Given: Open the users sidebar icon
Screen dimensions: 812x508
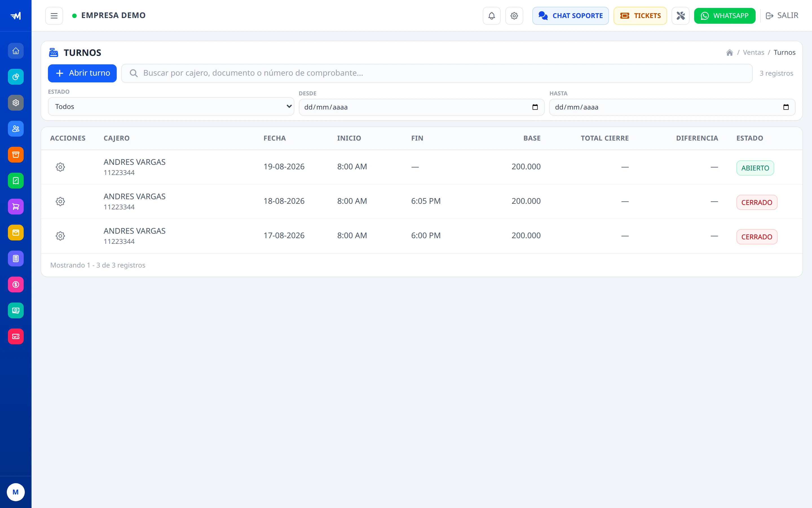Looking at the screenshot, I should pos(16,129).
